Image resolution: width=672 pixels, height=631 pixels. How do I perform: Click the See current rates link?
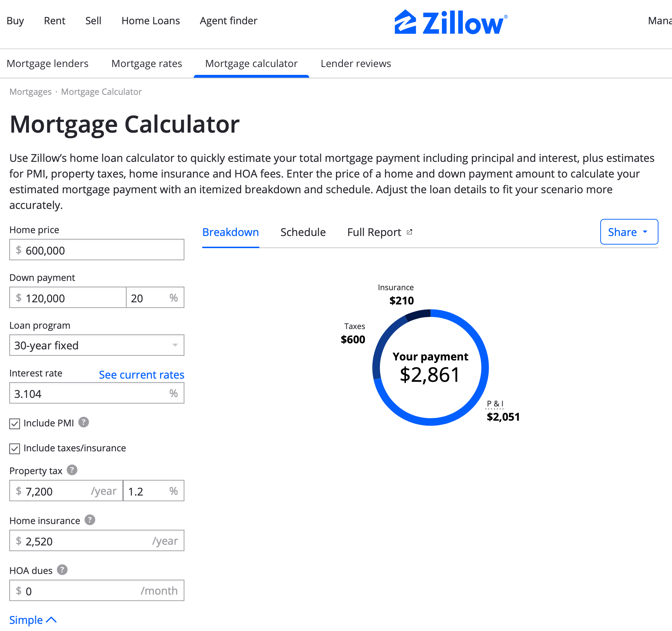[x=141, y=375]
